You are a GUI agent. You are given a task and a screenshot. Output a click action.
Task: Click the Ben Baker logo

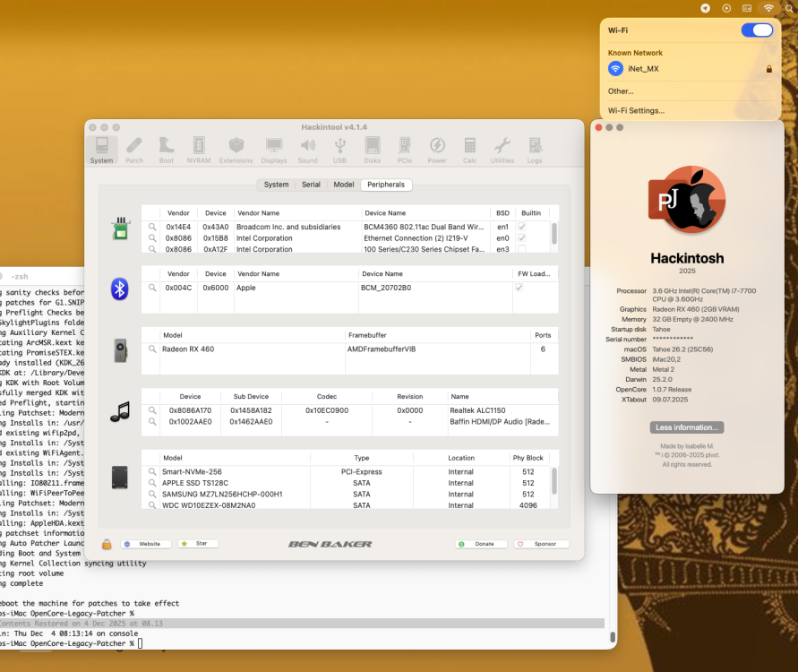point(330,544)
